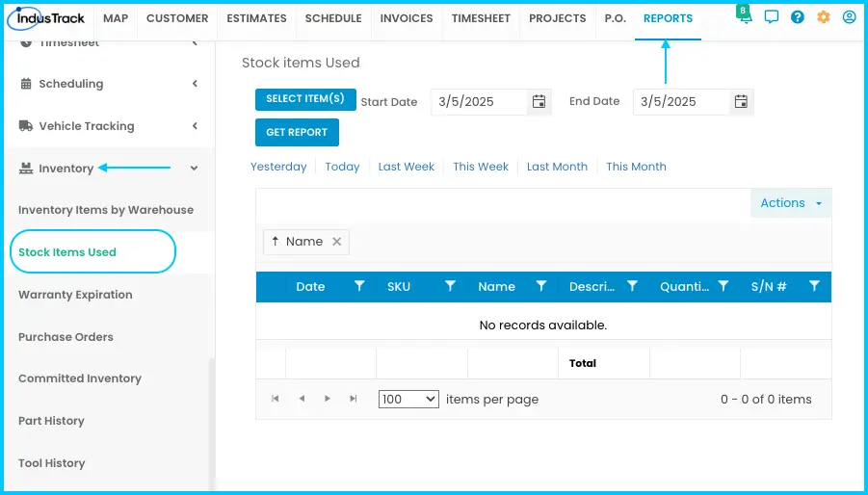This screenshot has height=495, width=868.
Task: Select the Today date range
Action: click(342, 167)
